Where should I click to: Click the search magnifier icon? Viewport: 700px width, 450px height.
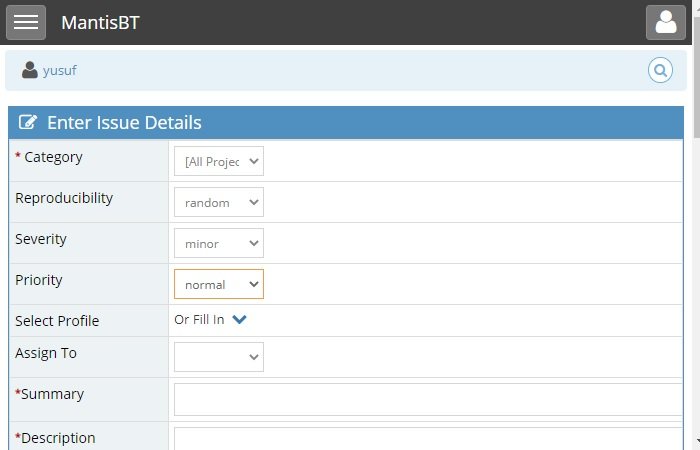[x=660, y=70]
